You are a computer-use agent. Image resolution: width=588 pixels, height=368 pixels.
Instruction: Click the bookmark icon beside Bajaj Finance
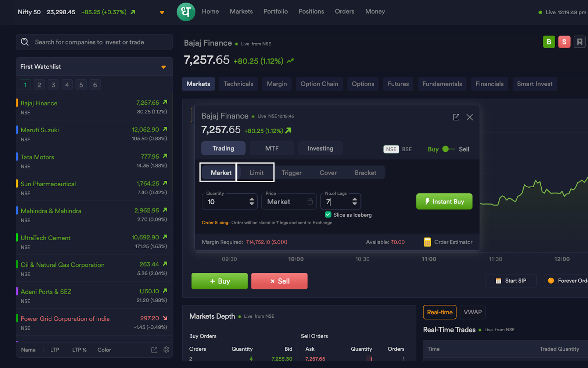tap(580, 42)
